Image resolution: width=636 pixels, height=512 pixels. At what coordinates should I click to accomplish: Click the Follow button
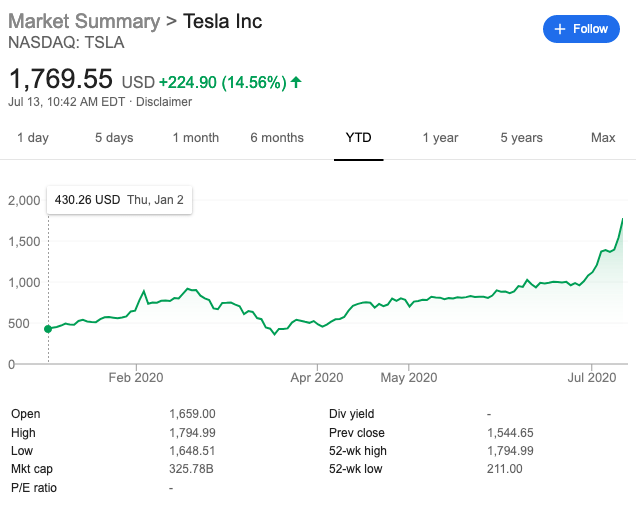click(581, 29)
